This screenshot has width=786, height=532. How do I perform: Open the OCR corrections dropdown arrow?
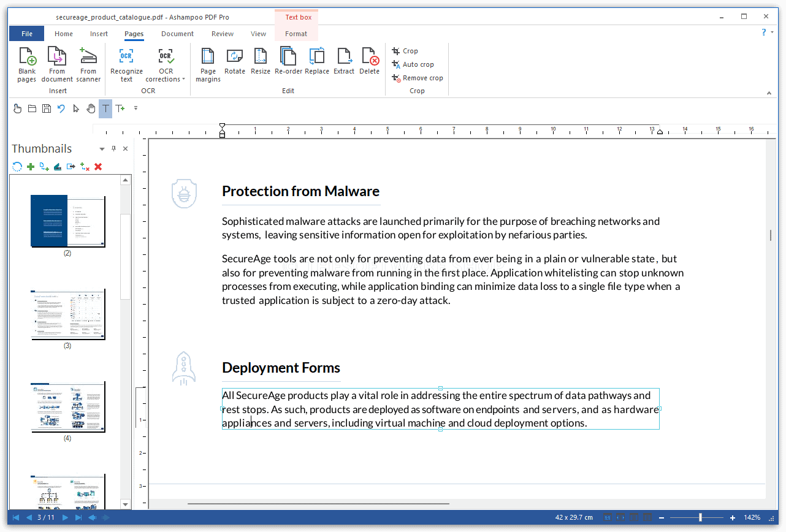183,79
